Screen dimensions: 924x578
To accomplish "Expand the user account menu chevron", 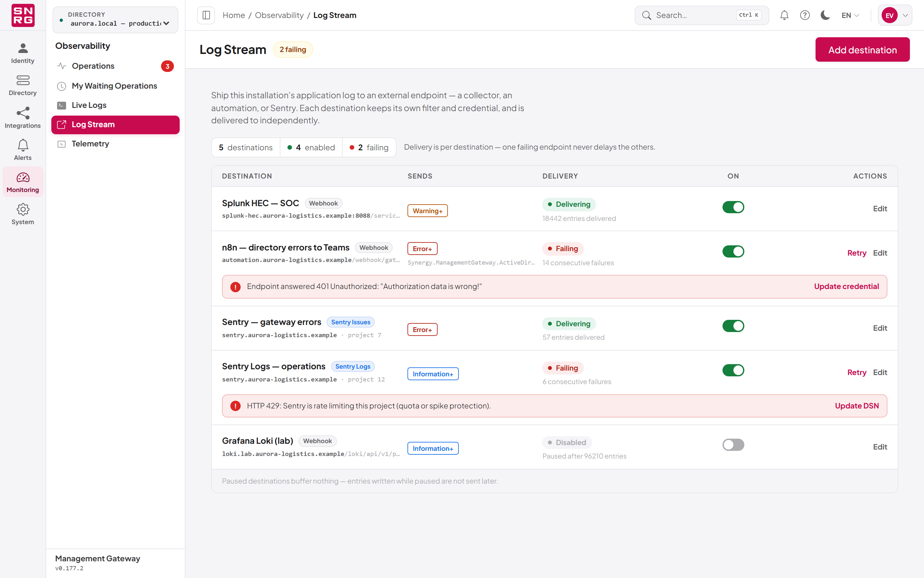I will point(905,15).
